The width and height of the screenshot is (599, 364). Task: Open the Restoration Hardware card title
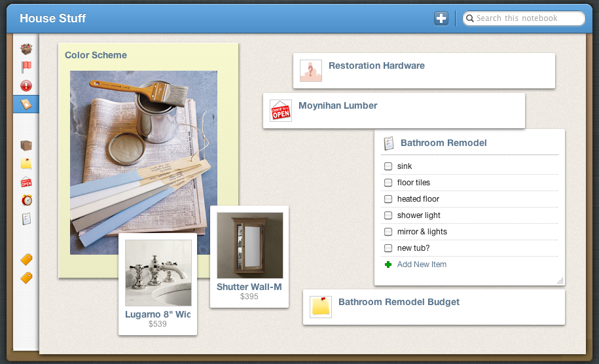pyautogui.click(x=376, y=65)
